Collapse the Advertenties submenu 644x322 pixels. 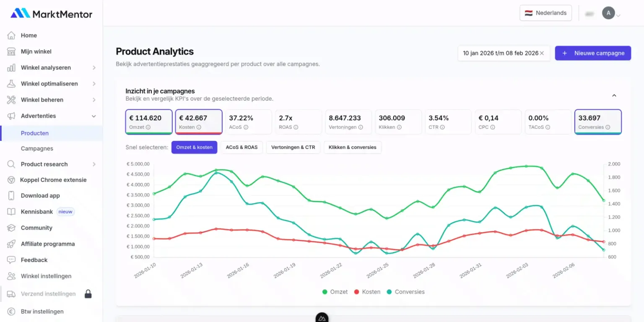pyautogui.click(x=94, y=116)
